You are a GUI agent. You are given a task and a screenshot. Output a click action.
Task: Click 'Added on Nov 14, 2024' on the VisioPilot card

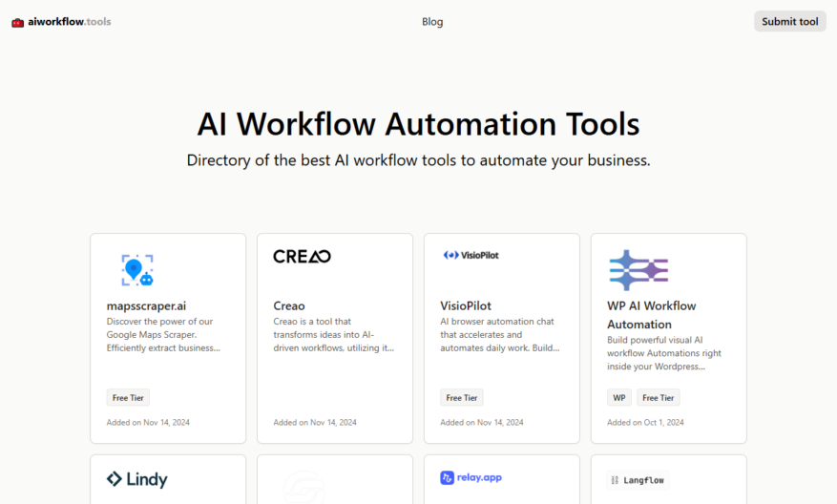(481, 422)
